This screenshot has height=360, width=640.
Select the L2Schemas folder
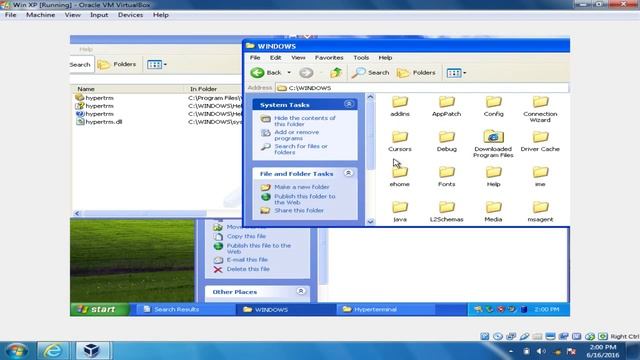(447, 211)
